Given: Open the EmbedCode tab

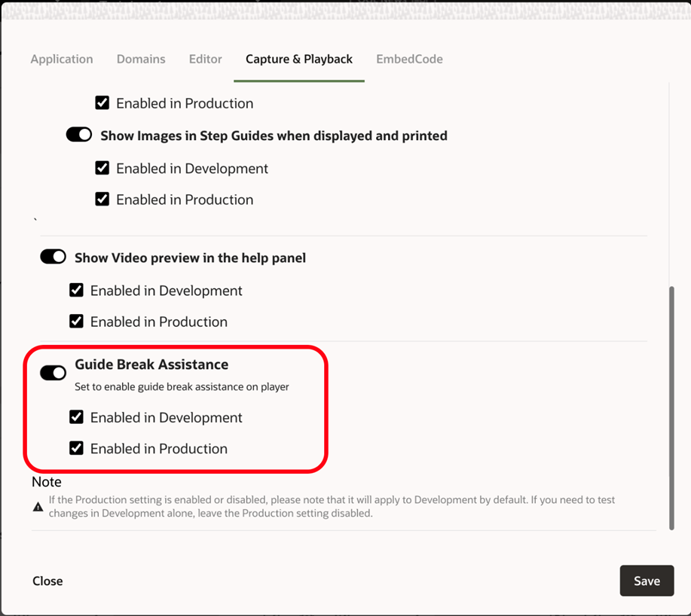Looking at the screenshot, I should click(x=409, y=59).
